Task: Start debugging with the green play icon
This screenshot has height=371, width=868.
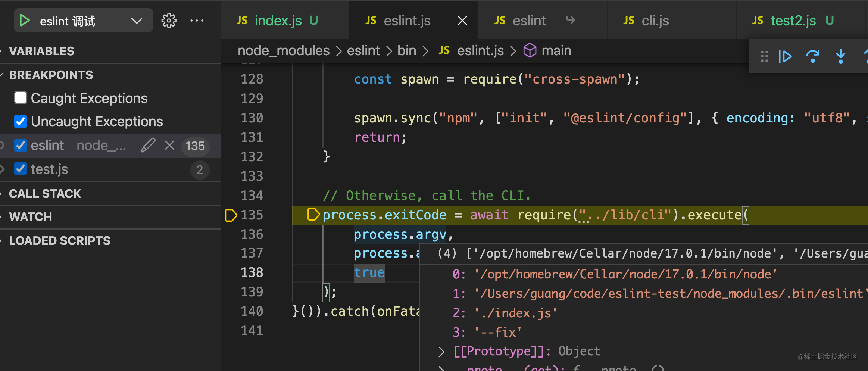Action: (x=25, y=21)
